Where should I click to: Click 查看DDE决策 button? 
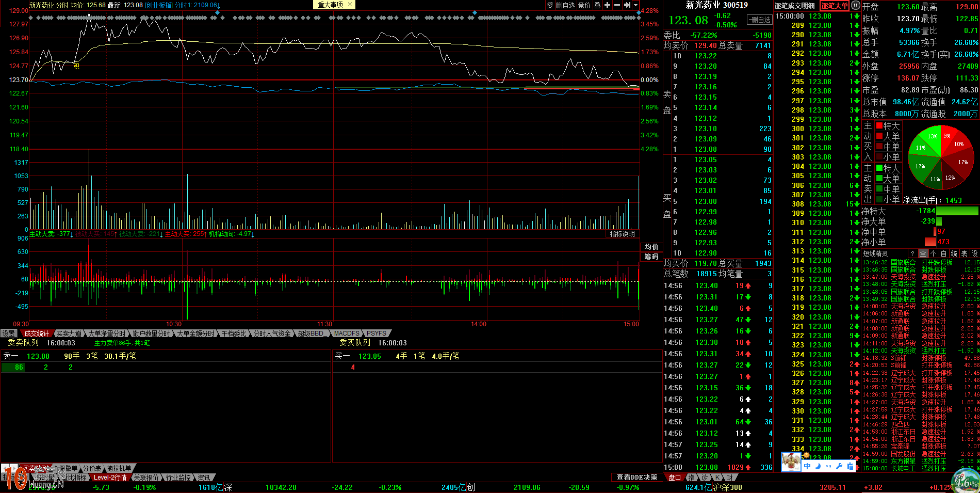click(637, 477)
